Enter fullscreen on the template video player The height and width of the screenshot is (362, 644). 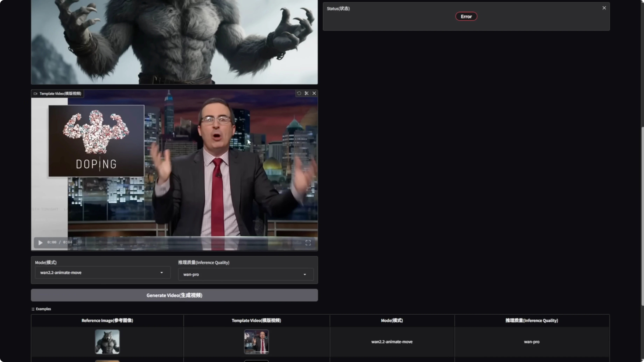[x=308, y=242]
